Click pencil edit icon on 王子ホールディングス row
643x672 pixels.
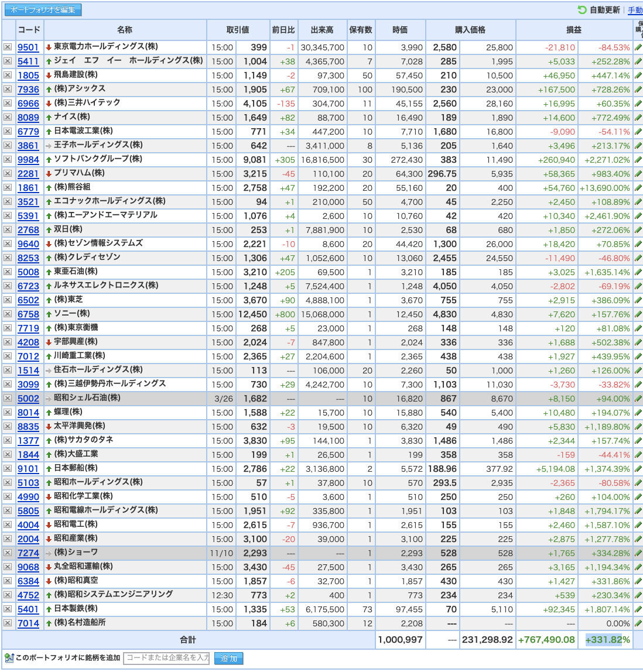point(638,146)
